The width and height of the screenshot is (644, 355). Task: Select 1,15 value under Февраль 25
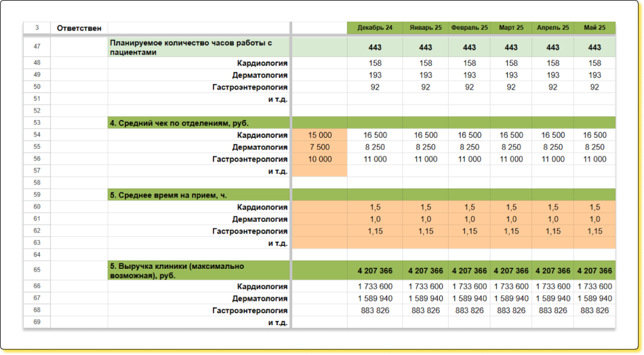[469, 231]
